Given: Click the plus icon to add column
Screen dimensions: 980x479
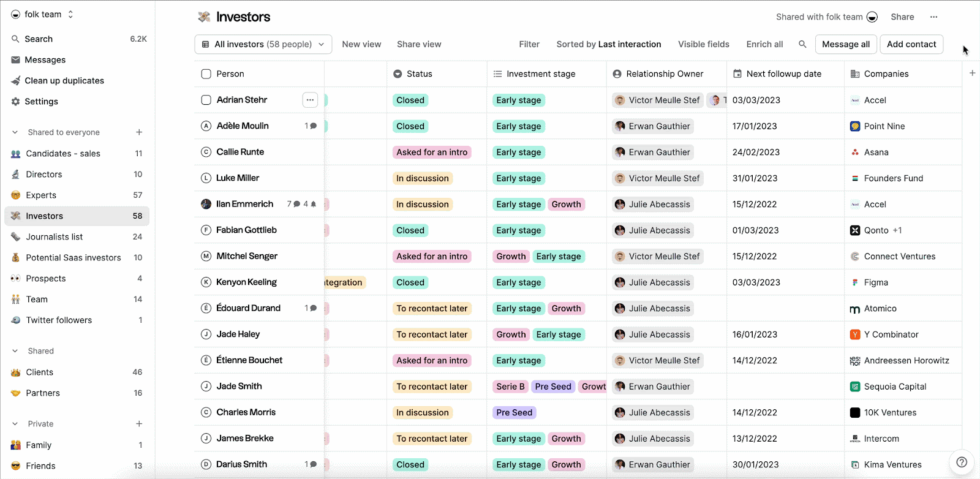Looking at the screenshot, I should click(x=972, y=73).
